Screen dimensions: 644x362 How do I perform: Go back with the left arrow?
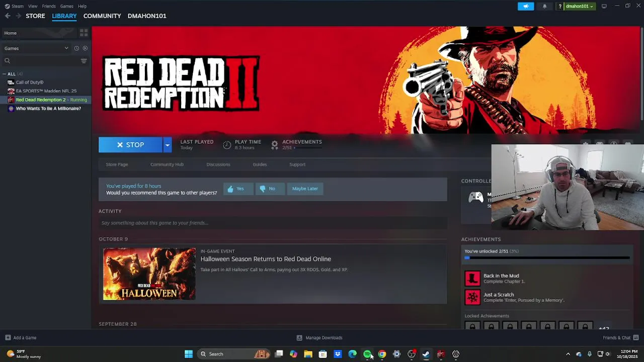coord(8,16)
